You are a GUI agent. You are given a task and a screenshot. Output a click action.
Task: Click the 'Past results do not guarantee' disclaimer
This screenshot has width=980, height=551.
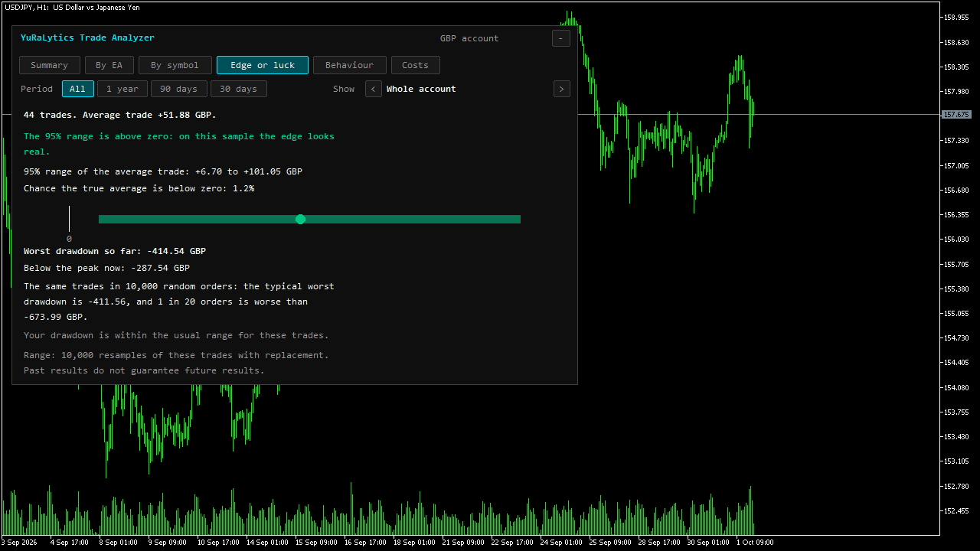coord(144,370)
